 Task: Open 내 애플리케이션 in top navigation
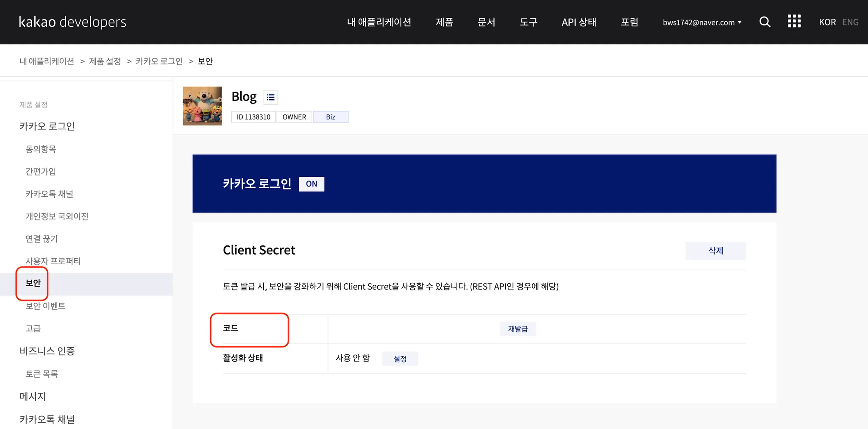[x=379, y=22]
